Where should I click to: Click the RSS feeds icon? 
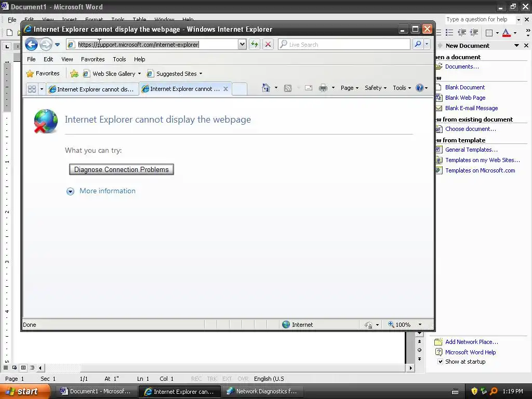[x=288, y=88]
